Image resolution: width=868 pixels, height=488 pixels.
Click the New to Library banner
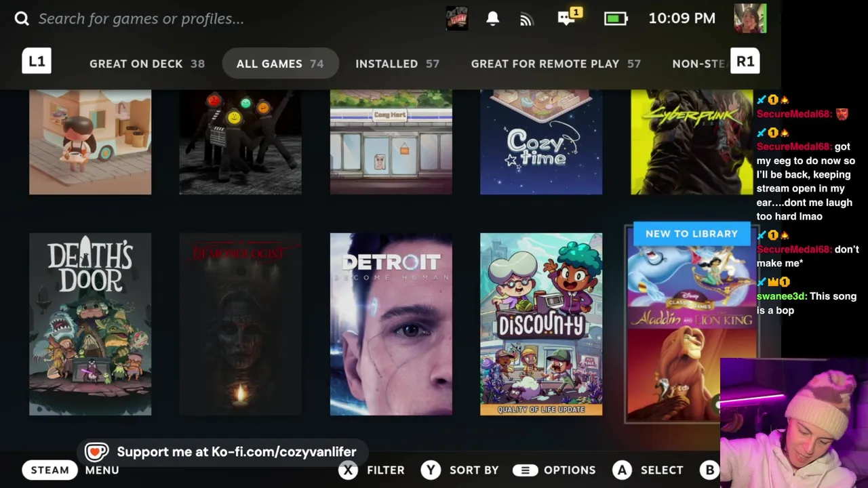tap(692, 234)
